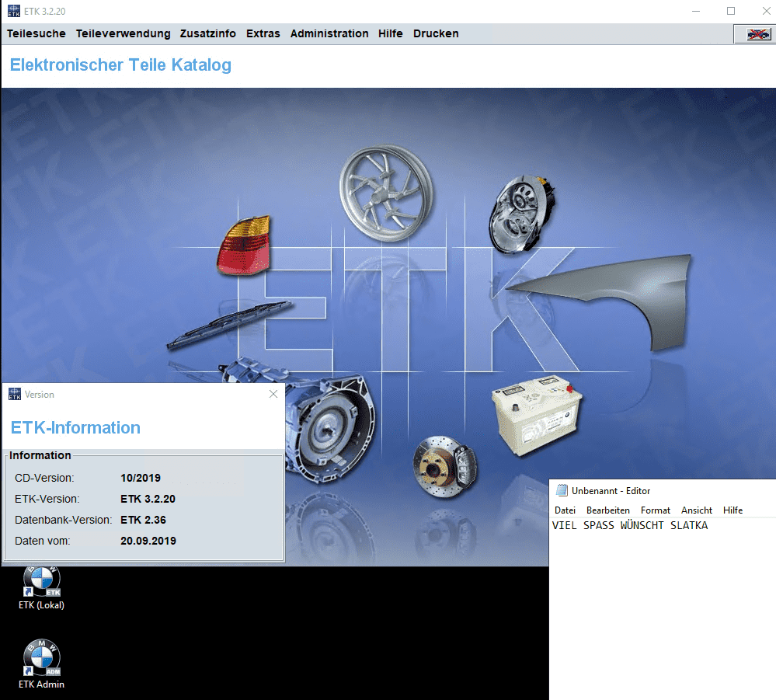776x700 pixels.
Task: Maximize the ETK 3.2.20 window
Action: [x=730, y=11]
